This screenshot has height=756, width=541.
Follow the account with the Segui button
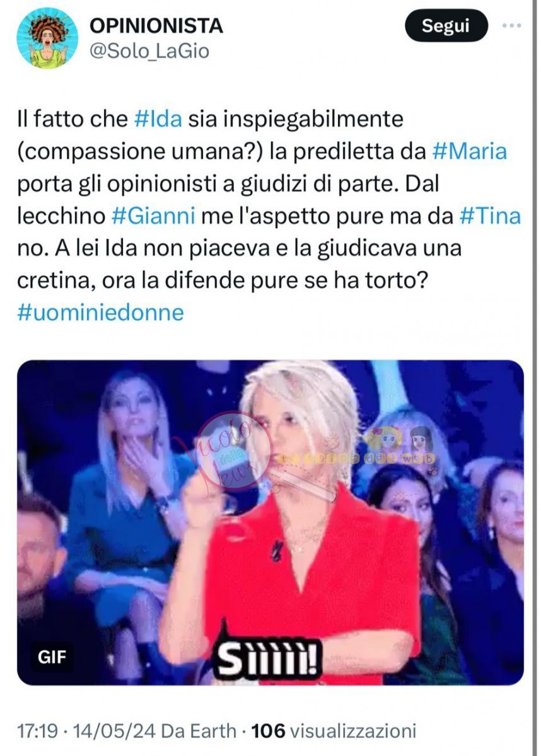(446, 26)
